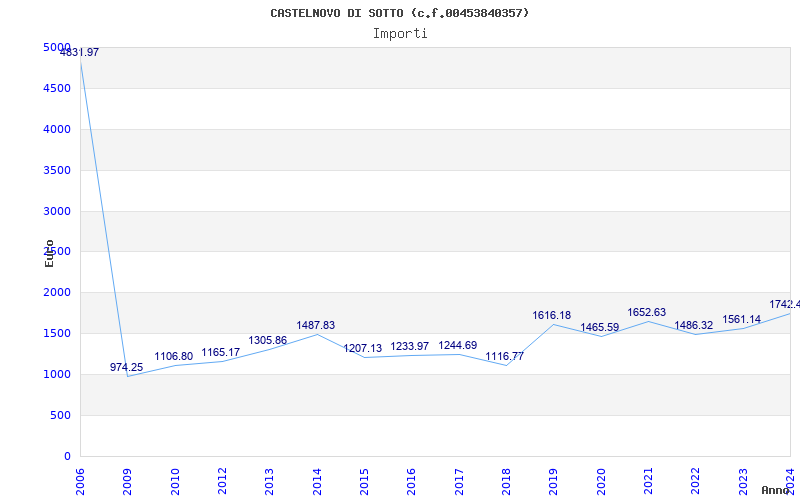
Task: Select the 1616.18 data label
Action: 552,315
